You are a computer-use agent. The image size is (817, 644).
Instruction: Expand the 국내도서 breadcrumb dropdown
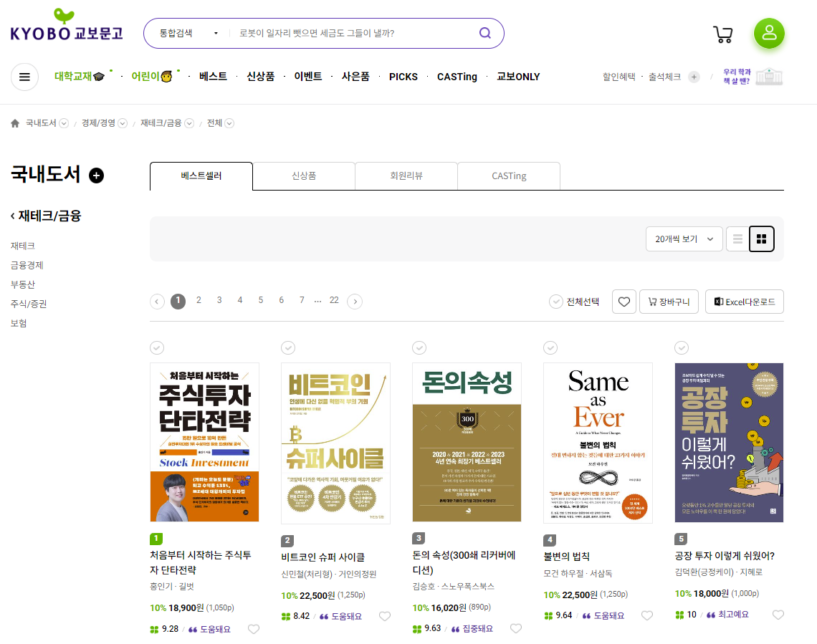tap(64, 123)
